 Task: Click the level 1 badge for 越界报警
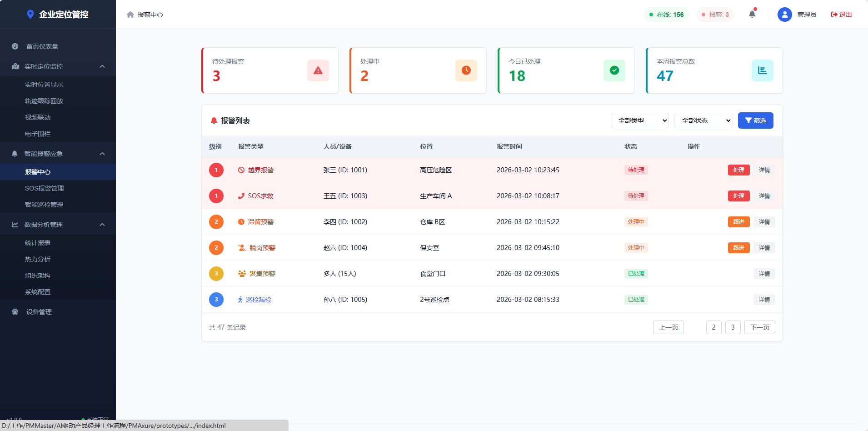point(216,170)
